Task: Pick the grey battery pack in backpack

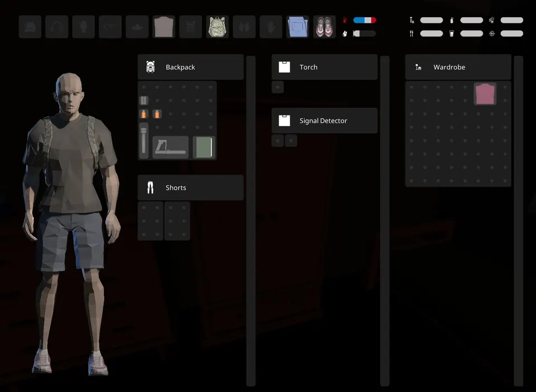Action: tap(144, 101)
